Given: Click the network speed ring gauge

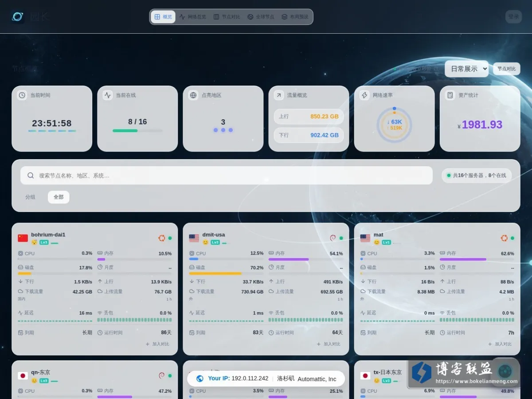Looking at the screenshot, I should 394,125.
